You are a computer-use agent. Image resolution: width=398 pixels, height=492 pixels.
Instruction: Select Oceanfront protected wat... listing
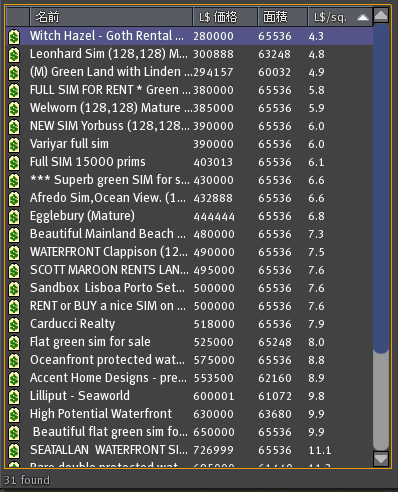pos(189,360)
